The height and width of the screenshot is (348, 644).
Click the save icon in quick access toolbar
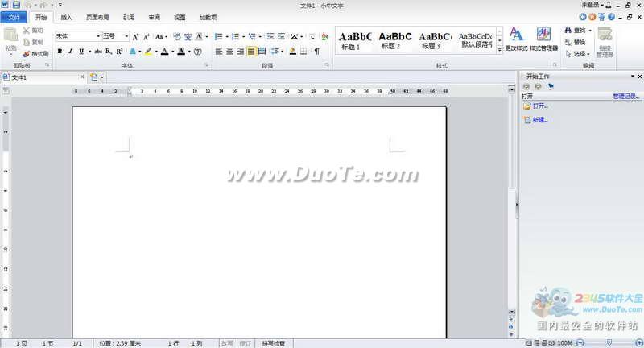point(16,5)
